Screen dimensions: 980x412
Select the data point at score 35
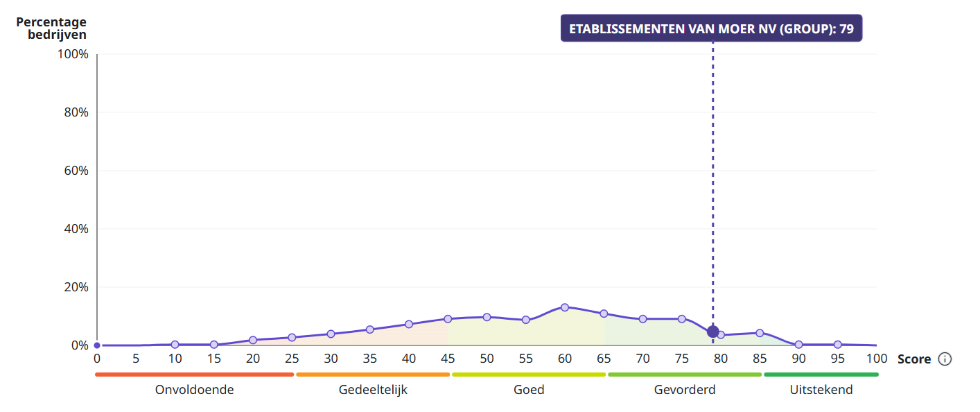pos(369,329)
